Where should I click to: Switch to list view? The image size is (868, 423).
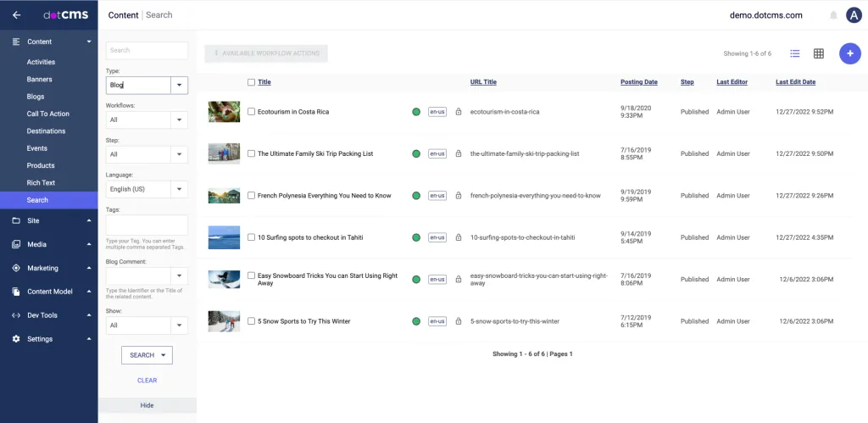[794, 53]
